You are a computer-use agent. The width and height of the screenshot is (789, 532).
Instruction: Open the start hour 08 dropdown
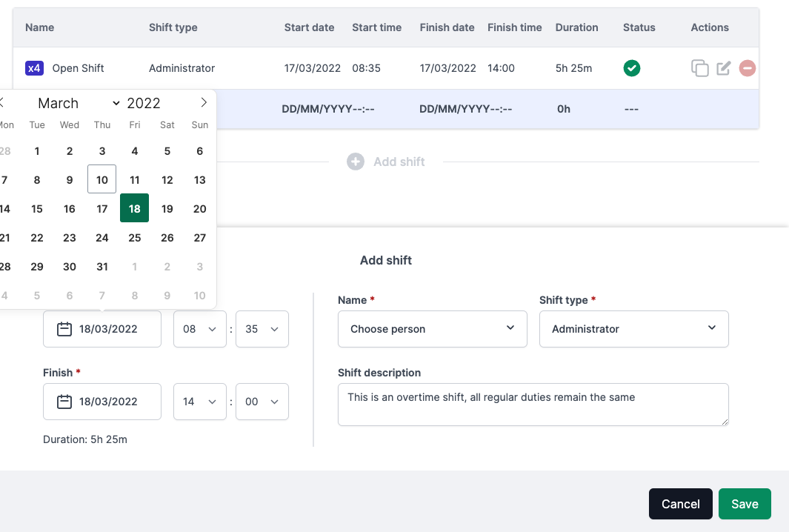[x=199, y=329]
